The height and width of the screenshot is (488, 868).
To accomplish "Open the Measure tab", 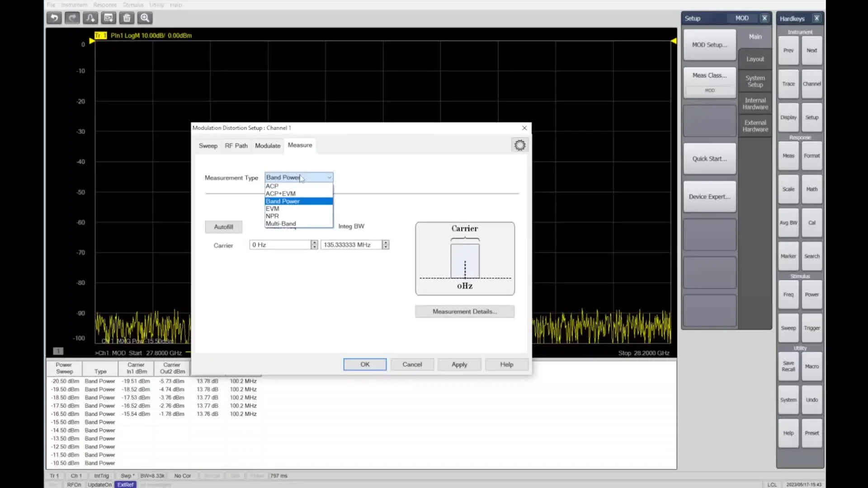I will coord(300,145).
